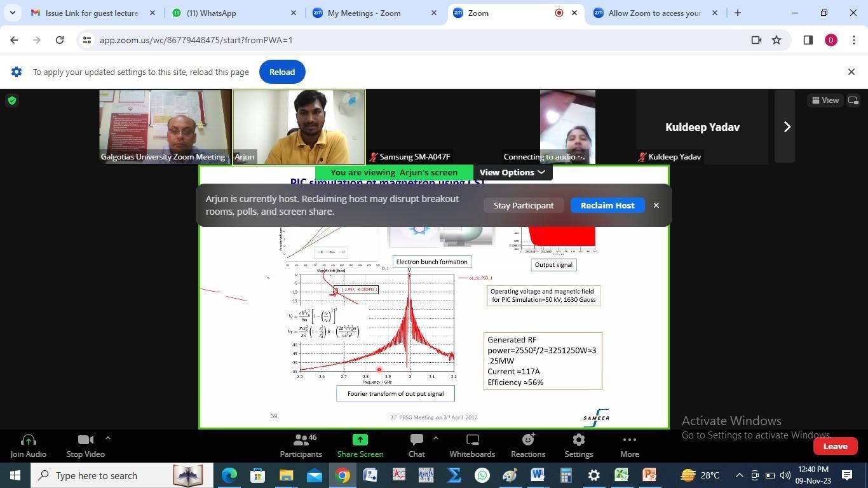
Task: Open the View layout menu
Action: click(x=825, y=100)
